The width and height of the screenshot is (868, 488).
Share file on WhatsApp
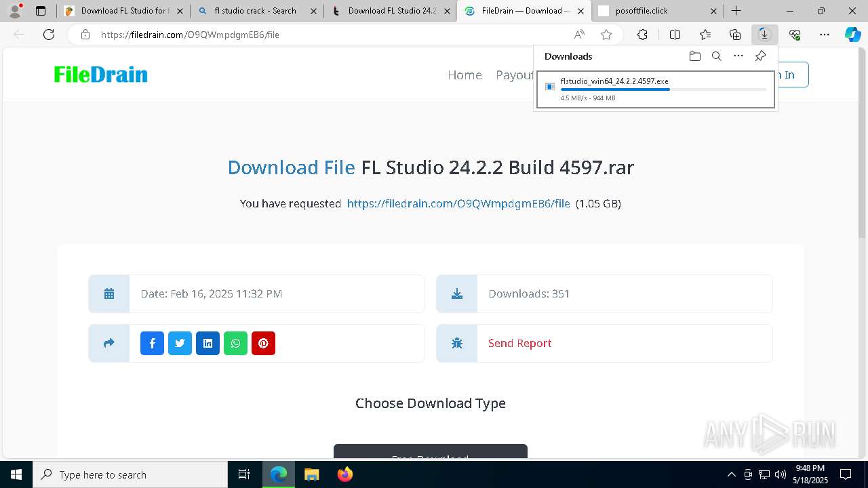(x=235, y=343)
